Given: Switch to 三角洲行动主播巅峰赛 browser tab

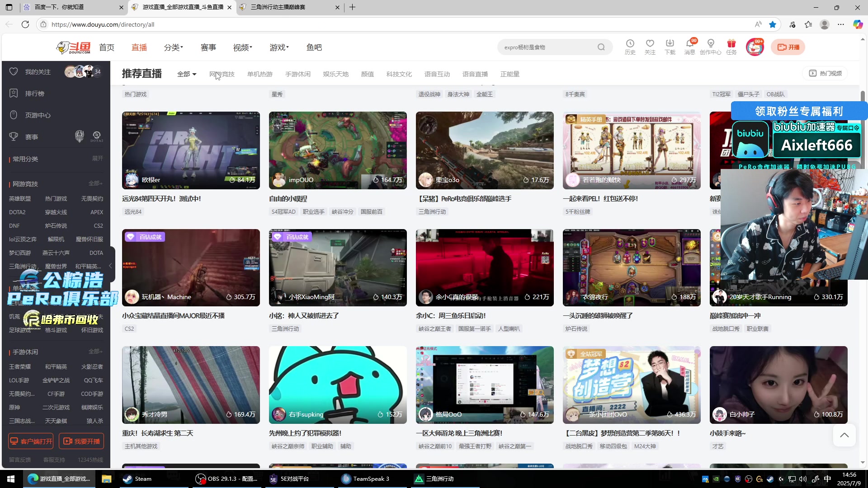Looking at the screenshot, I should pos(289,7).
